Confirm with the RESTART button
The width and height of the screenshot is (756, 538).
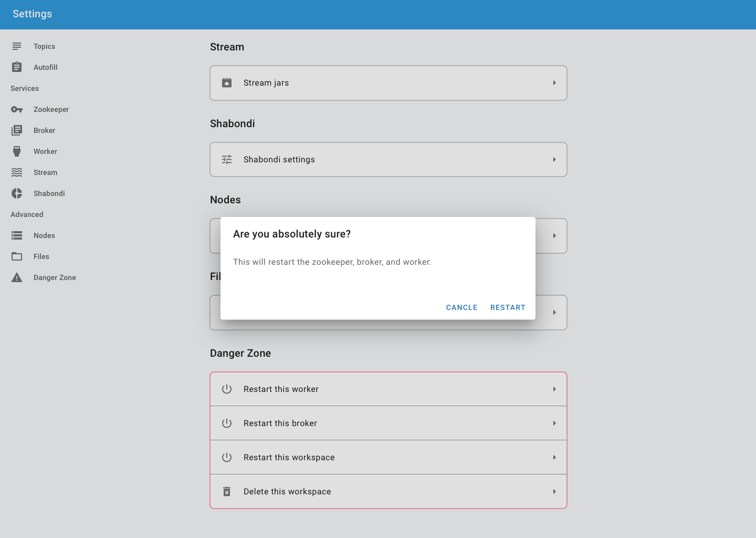pyautogui.click(x=508, y=307)
